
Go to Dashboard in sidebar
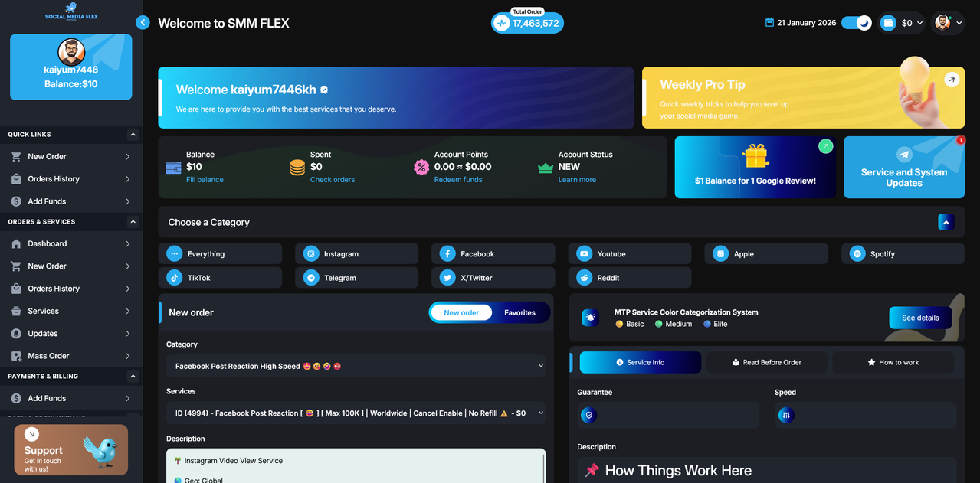pos(71,243)
